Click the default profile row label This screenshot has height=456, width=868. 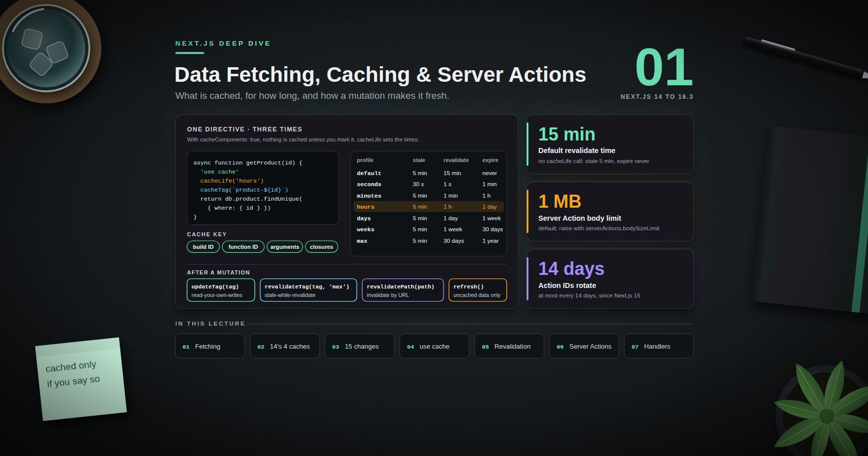[369, 173]
